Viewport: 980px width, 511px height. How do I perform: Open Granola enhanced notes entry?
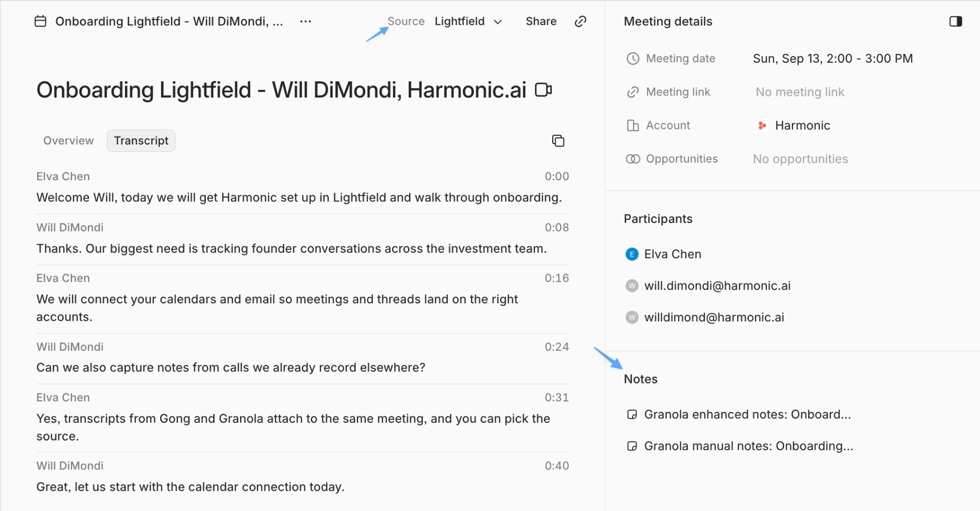tap(747, 414)
